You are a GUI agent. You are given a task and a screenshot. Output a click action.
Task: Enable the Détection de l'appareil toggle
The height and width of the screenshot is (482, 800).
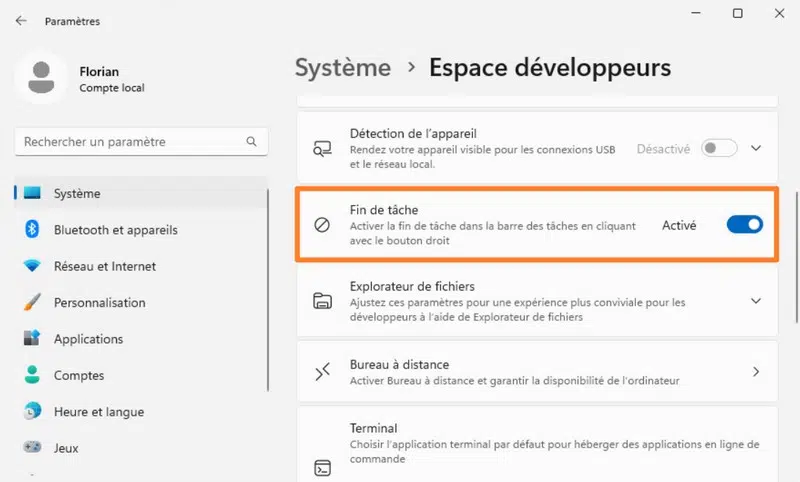[x=719, y=148]
